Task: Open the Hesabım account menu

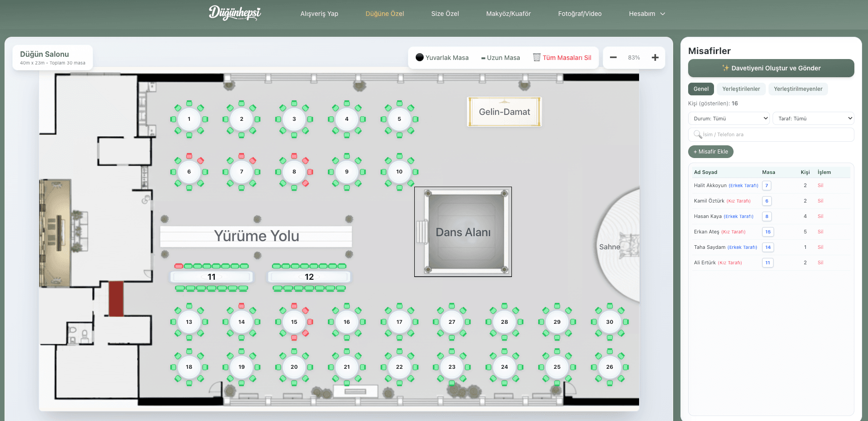Action: click(x=646, y=14)
